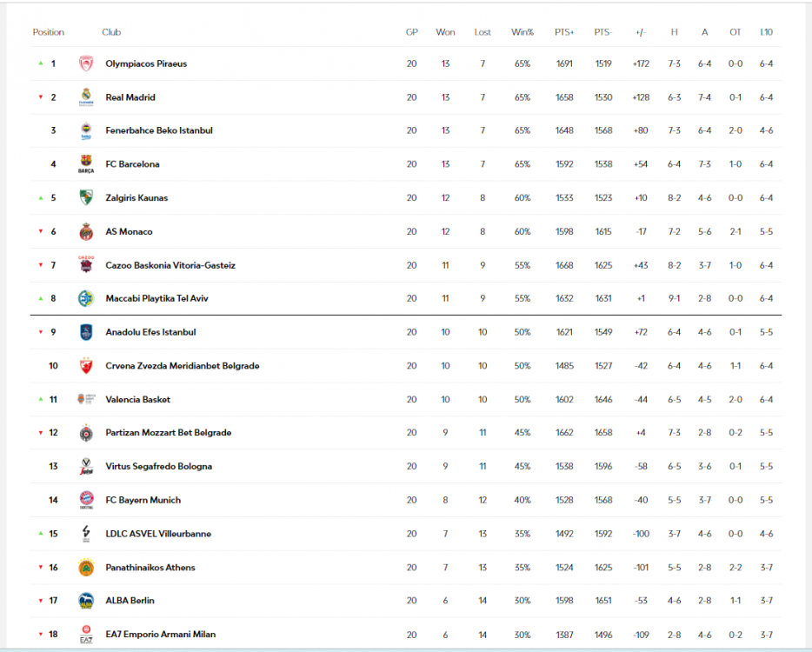Click the FC Bayern Munich crest
The width and height of the screenshot is (812, 652).
[x=86, y=500]
